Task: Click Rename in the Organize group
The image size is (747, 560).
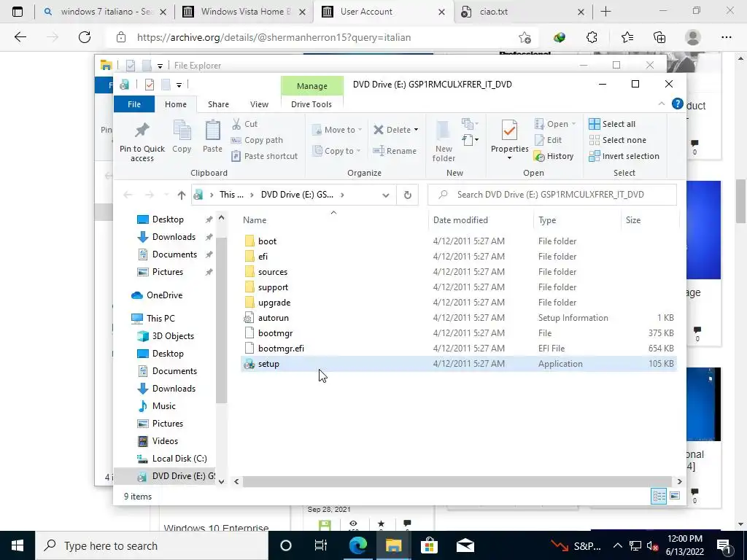Action: [x=395, y=151]
